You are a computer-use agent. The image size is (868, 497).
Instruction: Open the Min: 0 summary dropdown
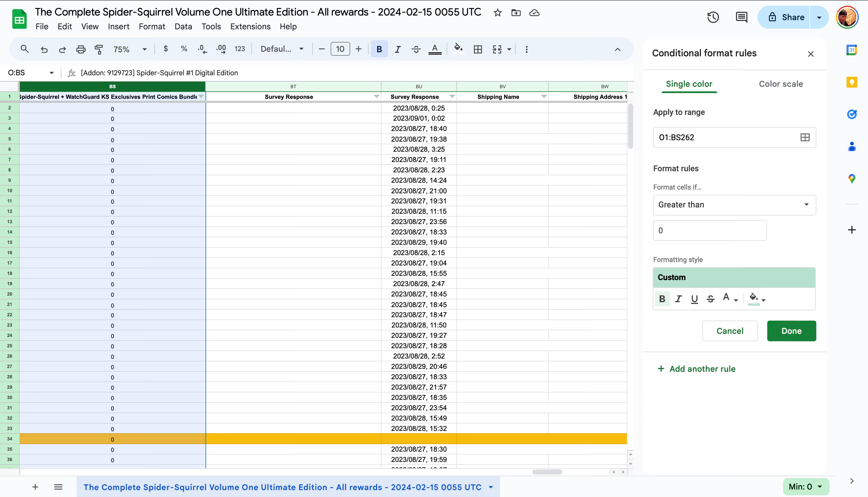[806, 486]
